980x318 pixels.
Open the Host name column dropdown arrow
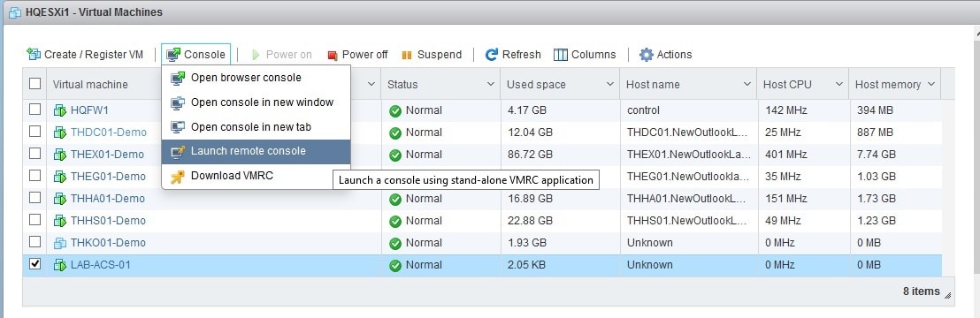pyautogui.click(x=746, y=84)
